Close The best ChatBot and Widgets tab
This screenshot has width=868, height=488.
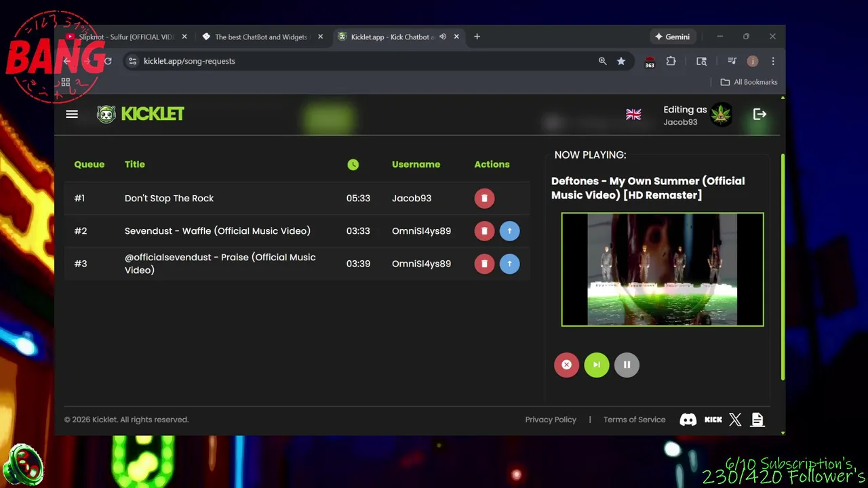(x=320, y=37)
